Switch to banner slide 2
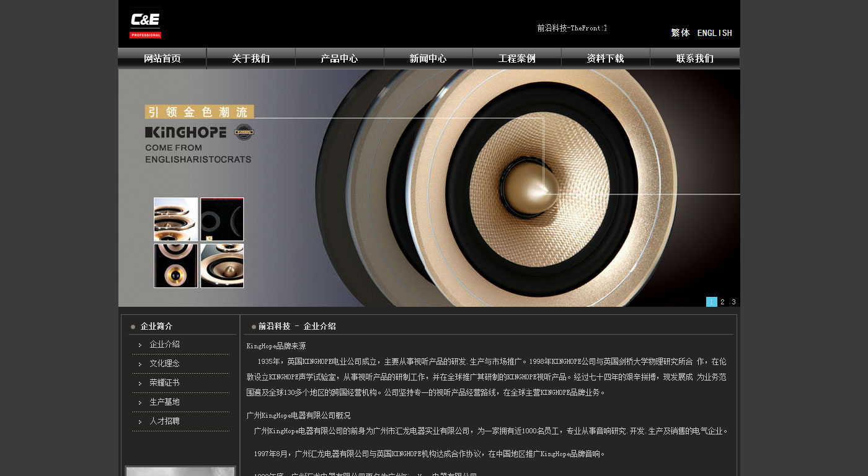 click(x=723, y=302)
